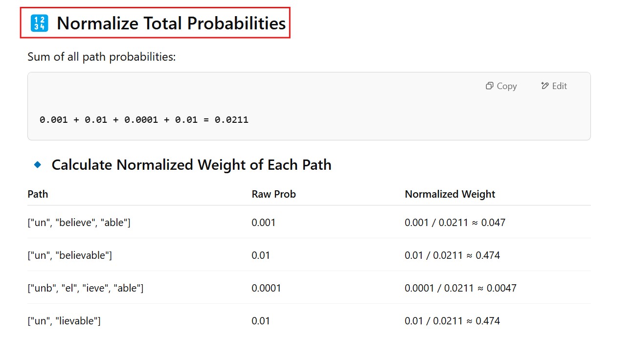The width and height of the screenshot is (633, 364).
Task: Select the ["un", "believe", "able"] path cell
Action: (79, 223)
